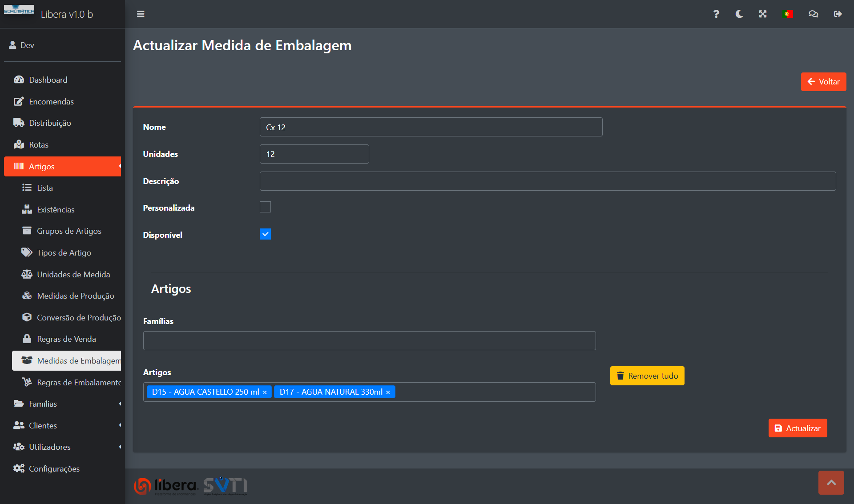
Task: Click the Voltar button
Action: (x=823, y=82)
